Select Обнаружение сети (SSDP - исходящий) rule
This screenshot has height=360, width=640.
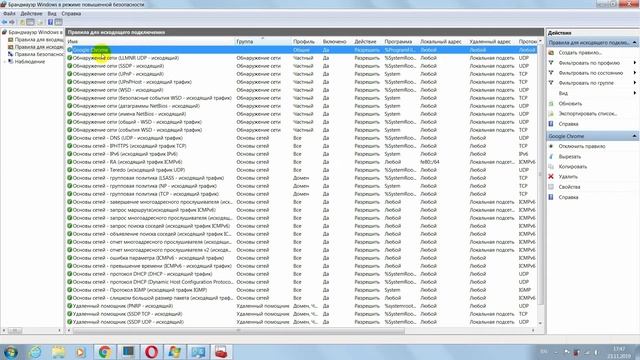pyautogui.click(x=301, y=66)
